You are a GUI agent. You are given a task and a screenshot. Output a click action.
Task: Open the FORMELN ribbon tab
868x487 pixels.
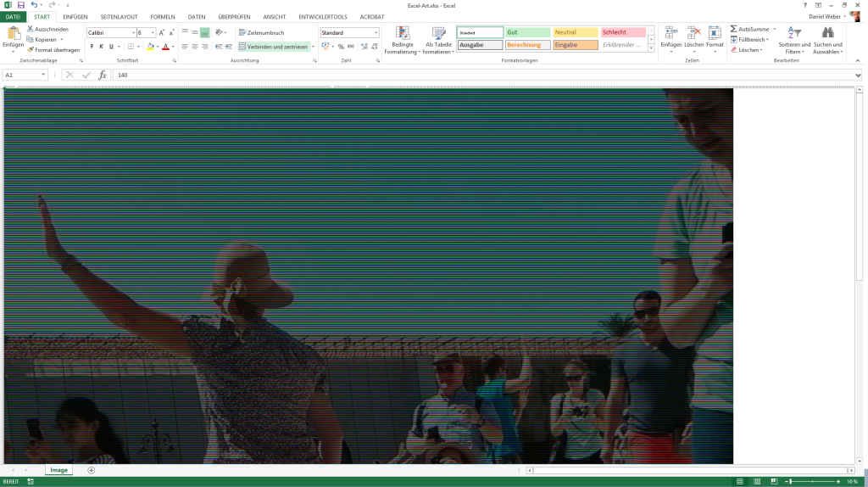(163, 17)
